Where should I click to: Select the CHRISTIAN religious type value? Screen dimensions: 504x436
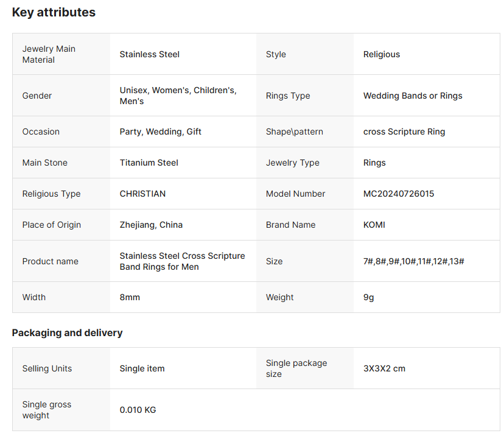point(142,194)
